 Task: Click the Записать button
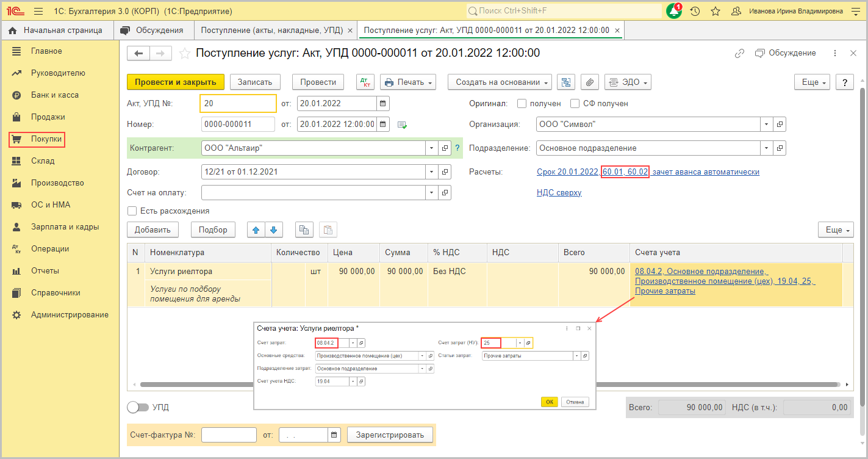255,82
